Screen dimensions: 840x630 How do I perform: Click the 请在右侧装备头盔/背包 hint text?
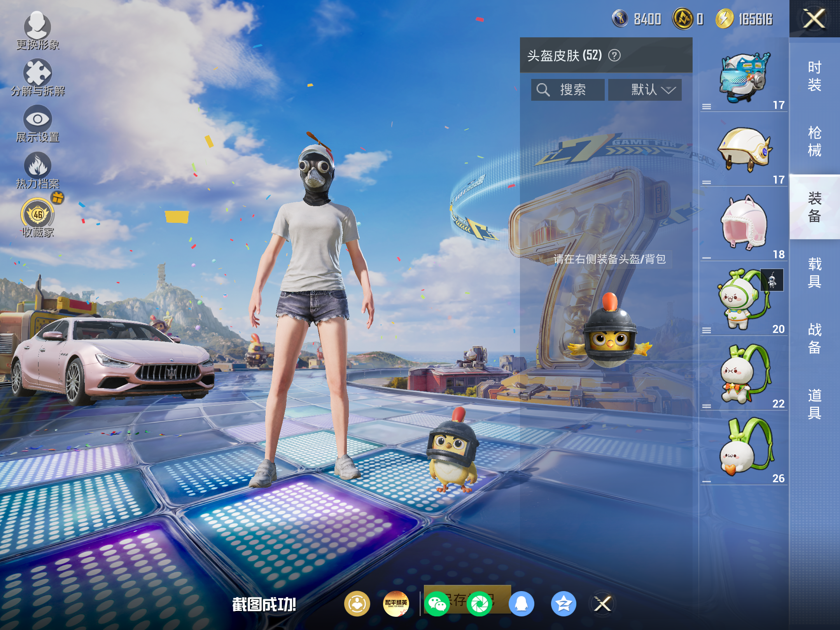click(609, 259)
